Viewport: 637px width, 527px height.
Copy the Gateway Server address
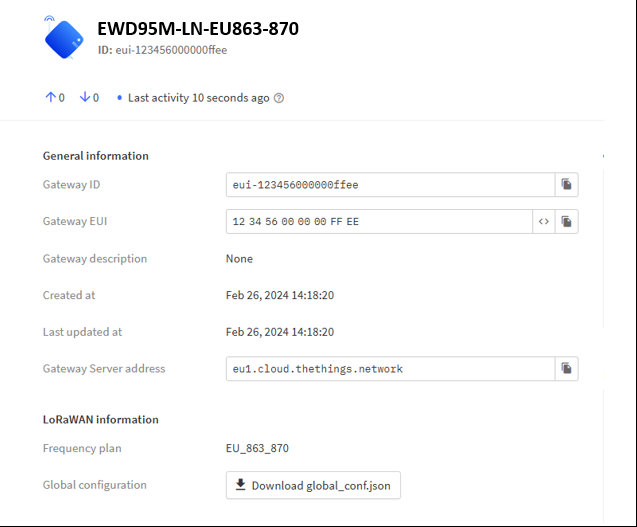click(566, 368)
